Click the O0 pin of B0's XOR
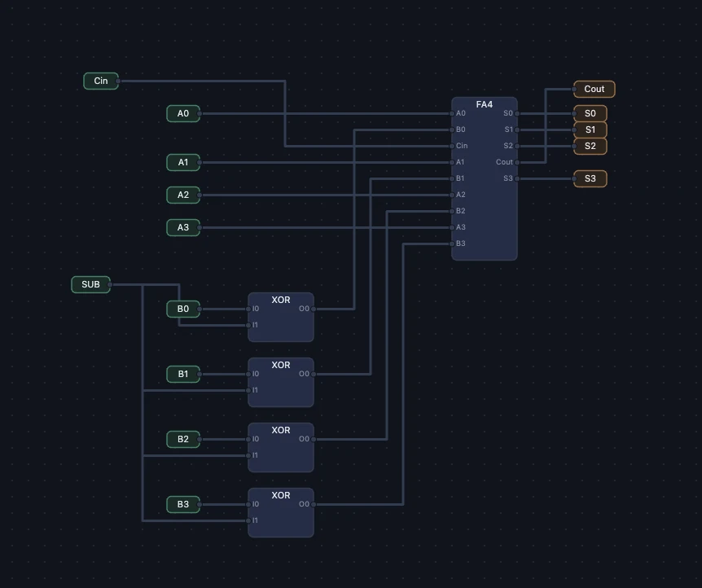 click(314, 309)
